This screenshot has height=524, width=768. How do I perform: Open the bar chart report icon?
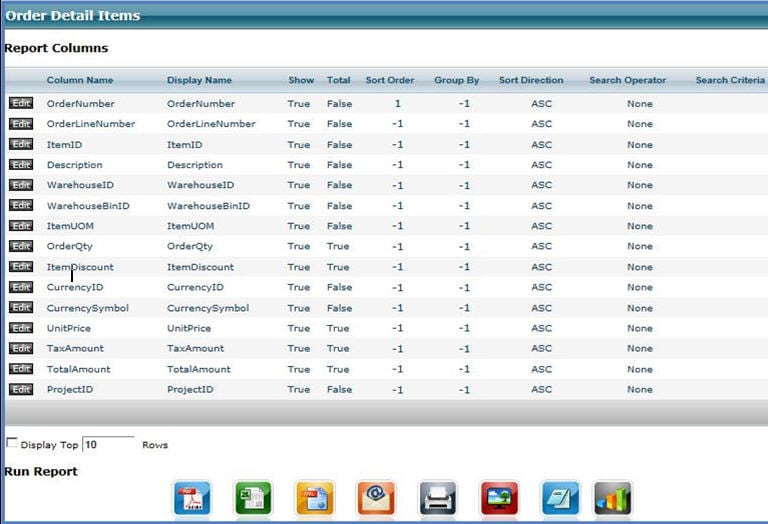[612, 498]
